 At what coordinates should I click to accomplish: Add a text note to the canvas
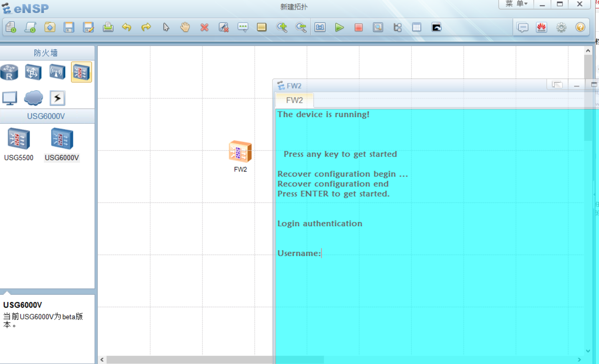[x=243, y=28]
